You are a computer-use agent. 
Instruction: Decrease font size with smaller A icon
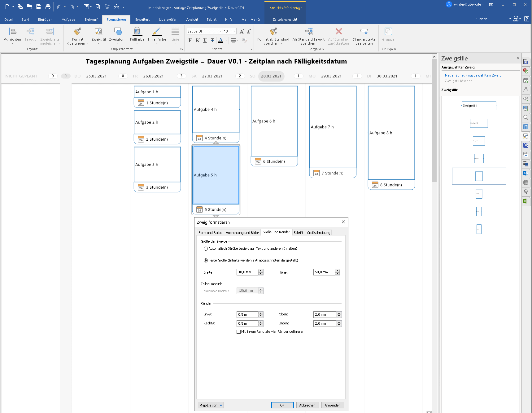(x=249, y=31)
